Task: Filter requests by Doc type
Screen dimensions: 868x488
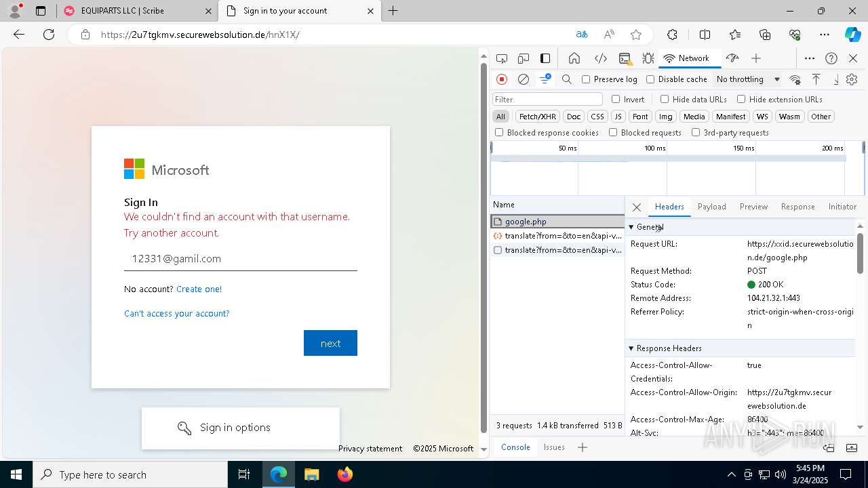Action: 574,117
